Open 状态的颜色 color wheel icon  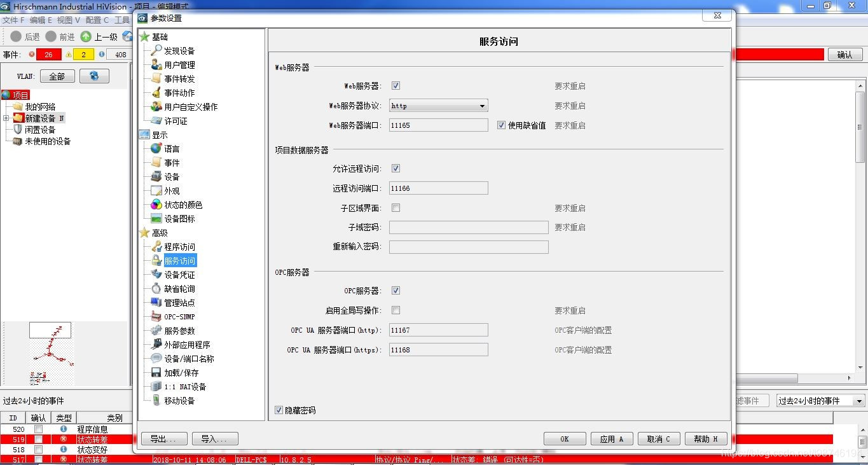156,205
